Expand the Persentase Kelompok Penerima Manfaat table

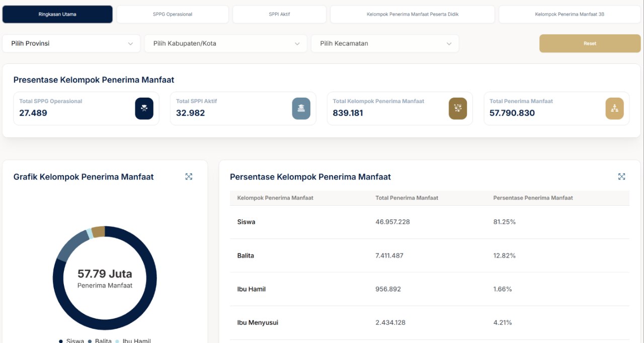click(621, 177)
